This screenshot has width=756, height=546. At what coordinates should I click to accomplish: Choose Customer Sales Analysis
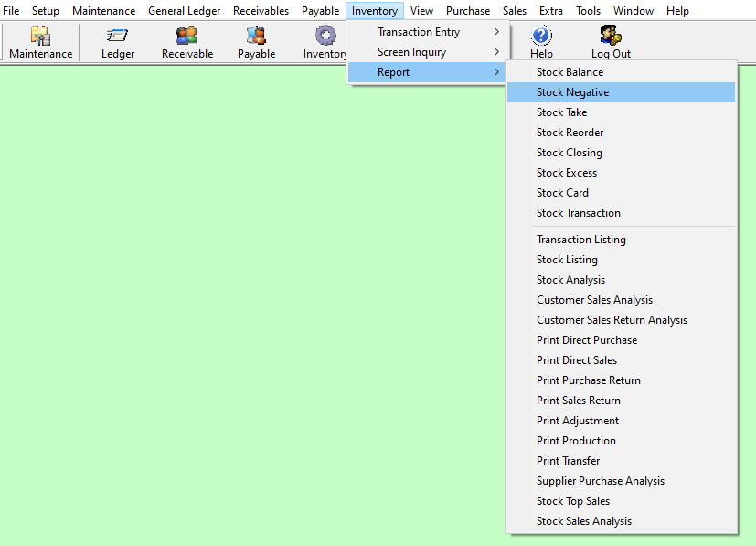click(x=621, y=300)
